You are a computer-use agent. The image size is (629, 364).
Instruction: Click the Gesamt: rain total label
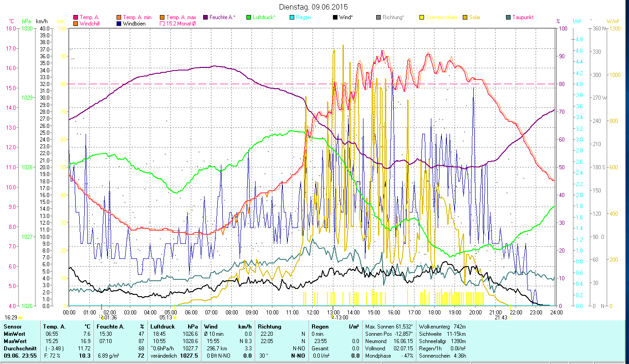tap(321, 349)
